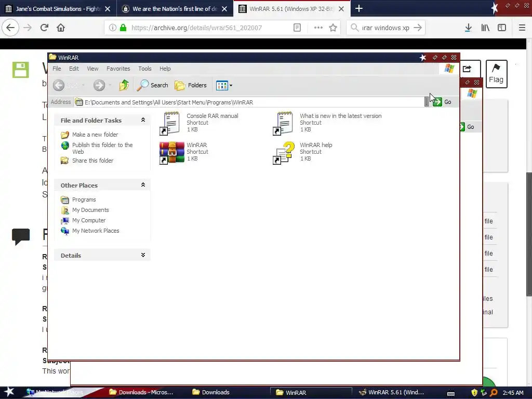
Task: Open the Search pane in Explorer
Action: [153, 85]
